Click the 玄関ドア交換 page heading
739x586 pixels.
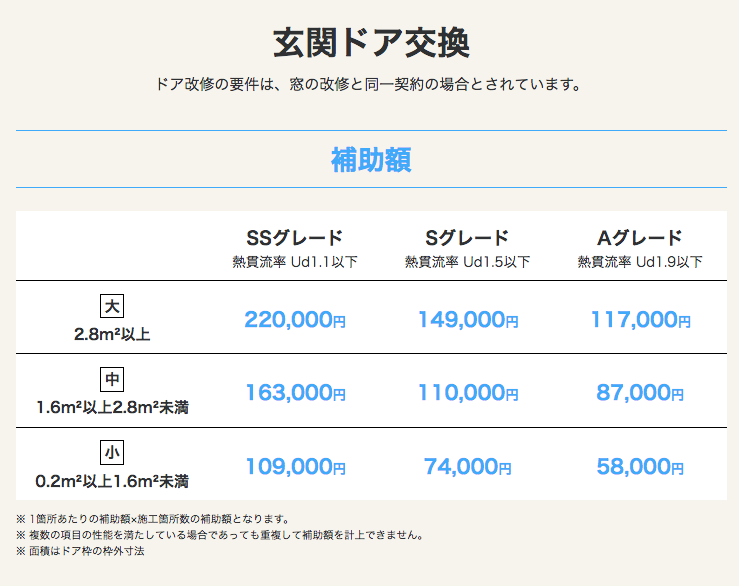371,43
